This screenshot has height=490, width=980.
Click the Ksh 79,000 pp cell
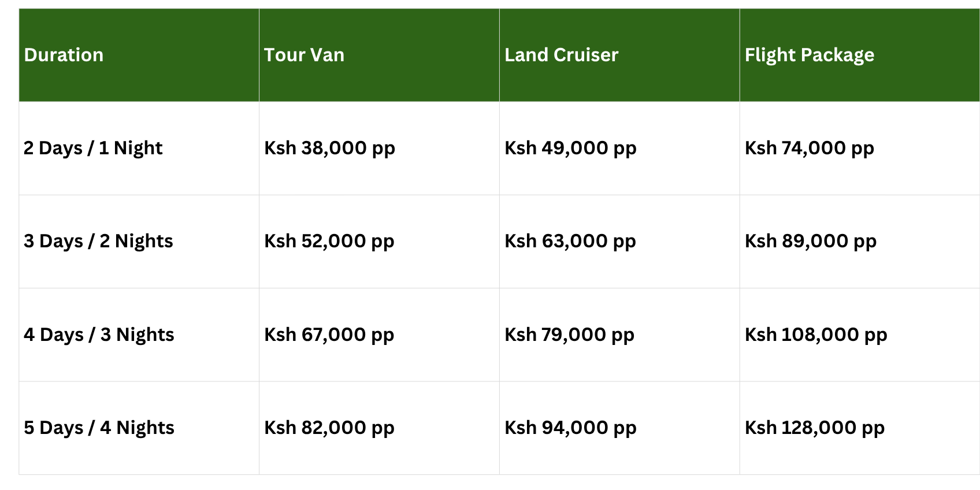click(569, 335)
